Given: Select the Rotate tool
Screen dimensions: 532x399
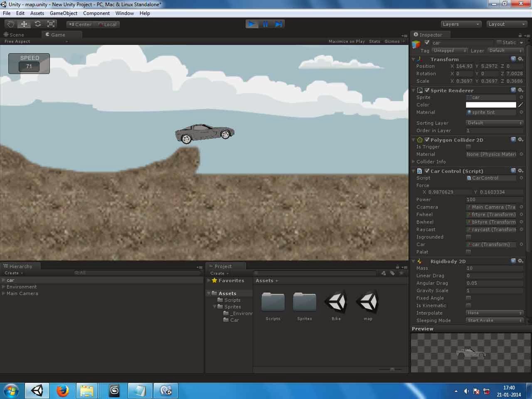Looking at the screenshot, I should 37,24.
